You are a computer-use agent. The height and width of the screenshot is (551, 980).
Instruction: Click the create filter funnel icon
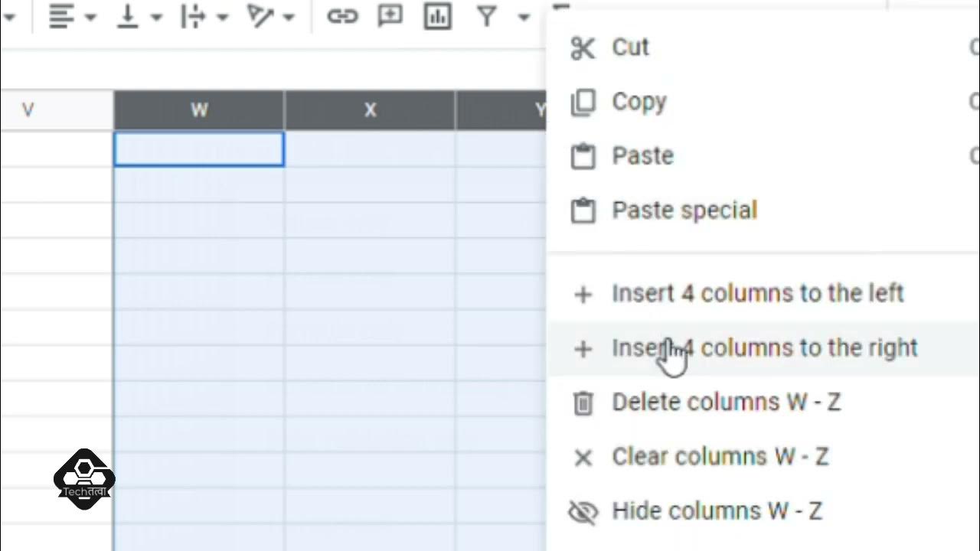tap(487, 16)
